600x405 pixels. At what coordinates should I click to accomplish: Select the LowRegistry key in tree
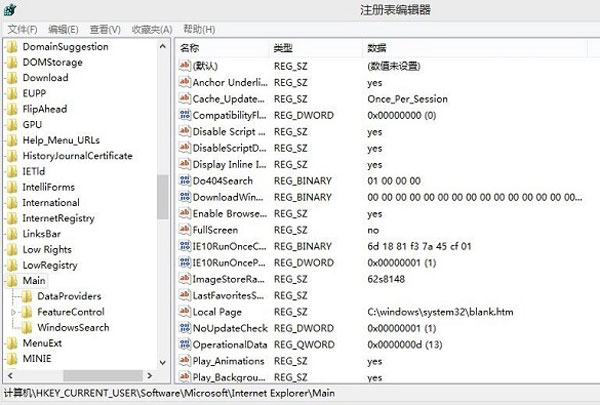[x=49, y=265]
